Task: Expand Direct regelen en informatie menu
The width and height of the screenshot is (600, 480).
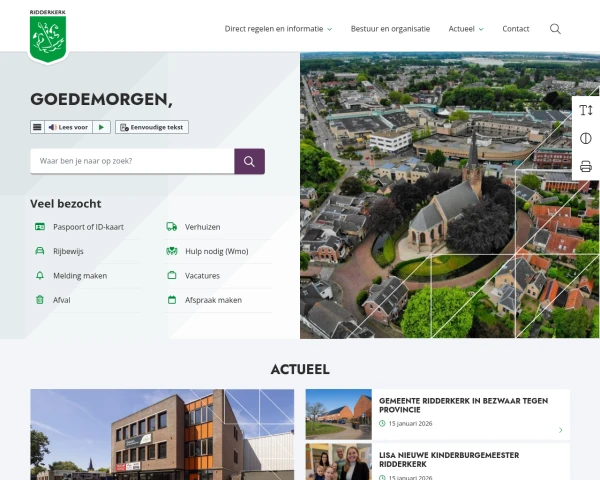Action: pos(278,29)
